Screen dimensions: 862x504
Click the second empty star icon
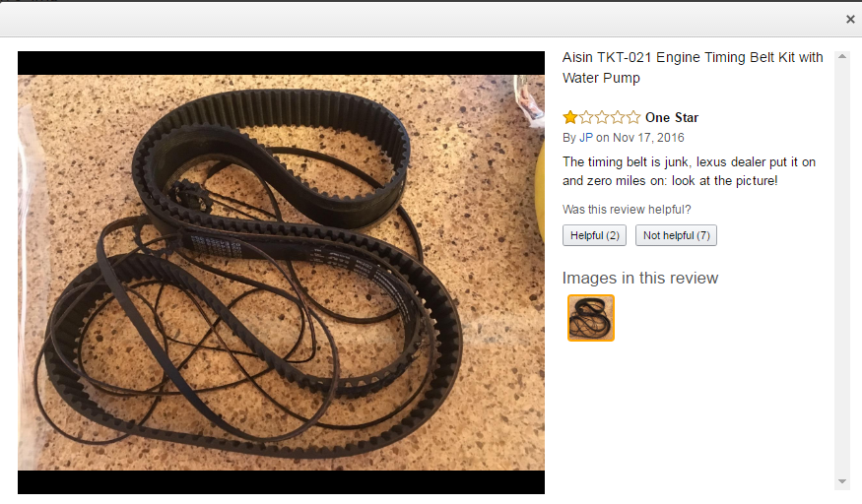coord(586,117)
